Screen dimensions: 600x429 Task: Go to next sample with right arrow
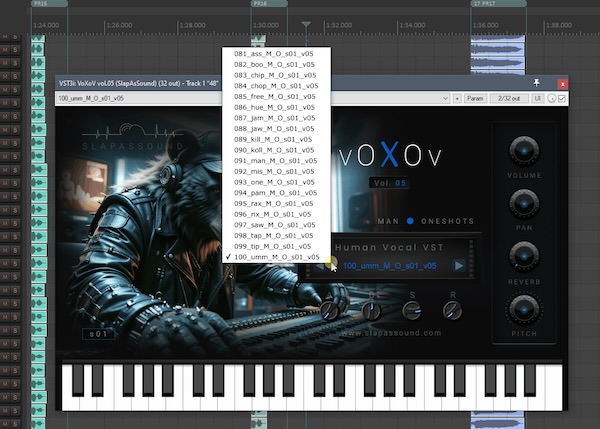pyautogui.click(x=459, y=266)
